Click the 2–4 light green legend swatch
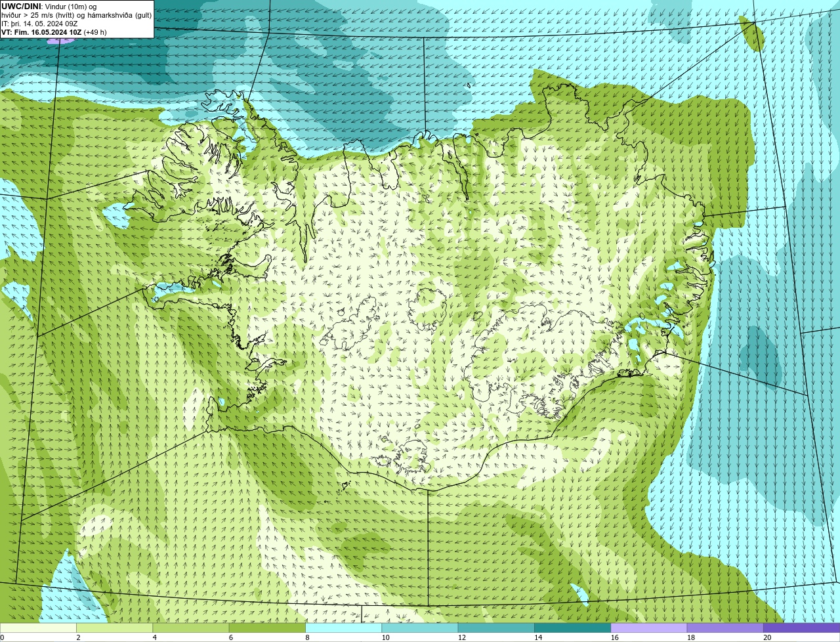 [x=114, y=628]
